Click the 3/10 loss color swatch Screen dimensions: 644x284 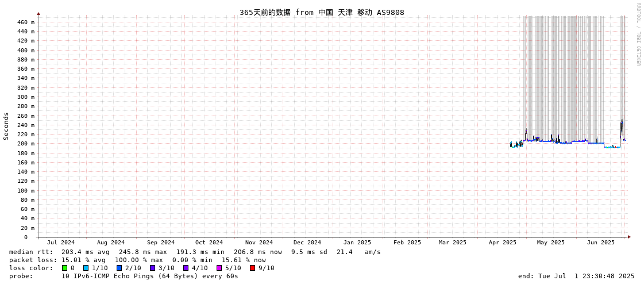point(152,268)
